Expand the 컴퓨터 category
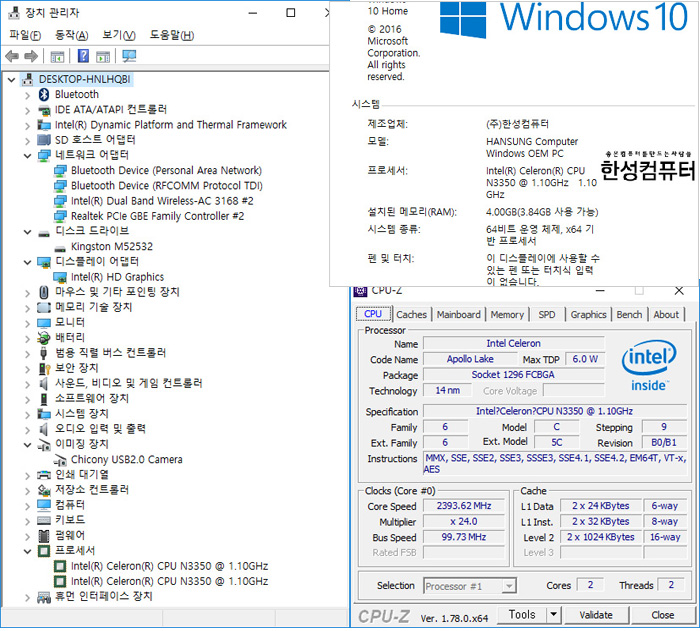Screen dimensions: 700x631 tap(28, 506)
